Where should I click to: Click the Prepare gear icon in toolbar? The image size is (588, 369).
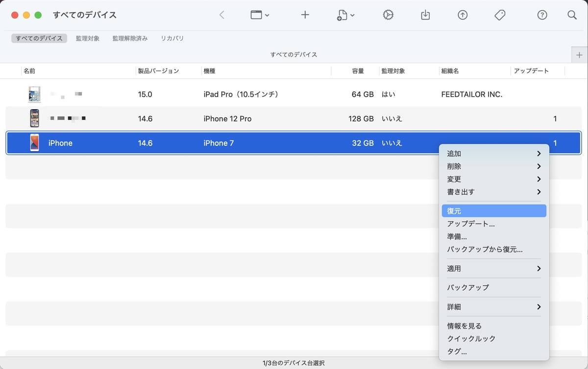tap(388, 15)
